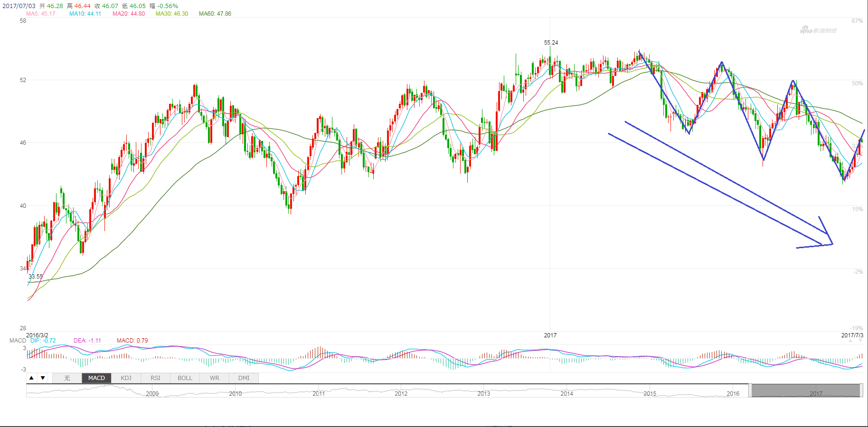Click the Sina finance watermark logo
The image size is (868, 427).
818,31
